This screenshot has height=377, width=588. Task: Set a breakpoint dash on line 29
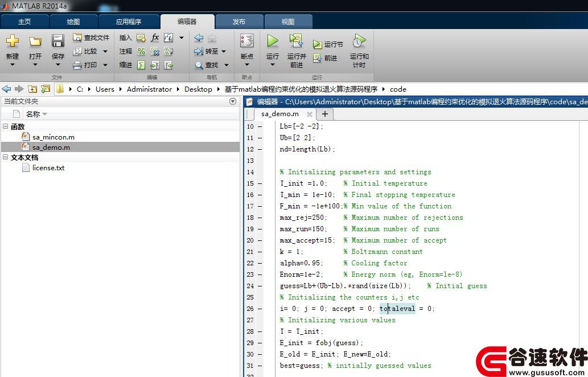point(260,343)
